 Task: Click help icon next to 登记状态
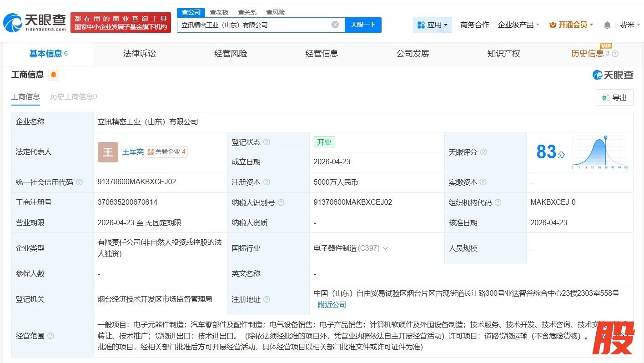click(x=267, y=142)
